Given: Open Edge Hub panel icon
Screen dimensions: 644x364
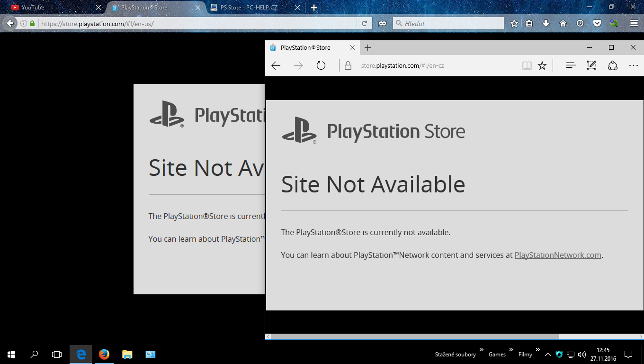Looking at the screenshot, I should (x=571, y=65).
